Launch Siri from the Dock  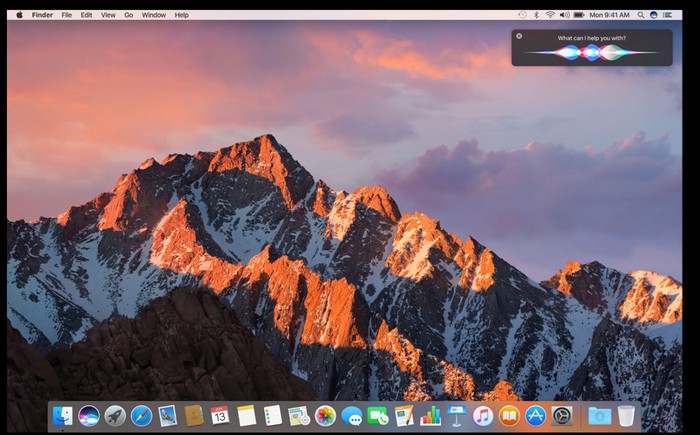pyautogui.click(x=89, y=416)
